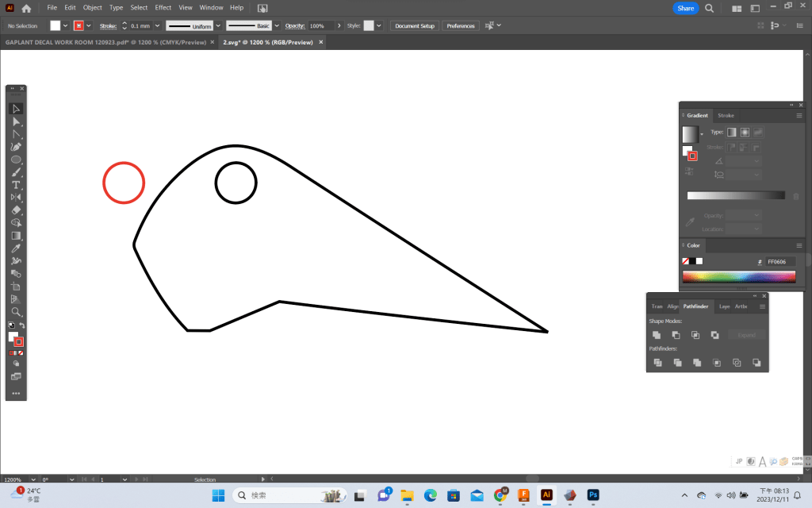Pick a color from the spectrum bar

tap(738, 276)
